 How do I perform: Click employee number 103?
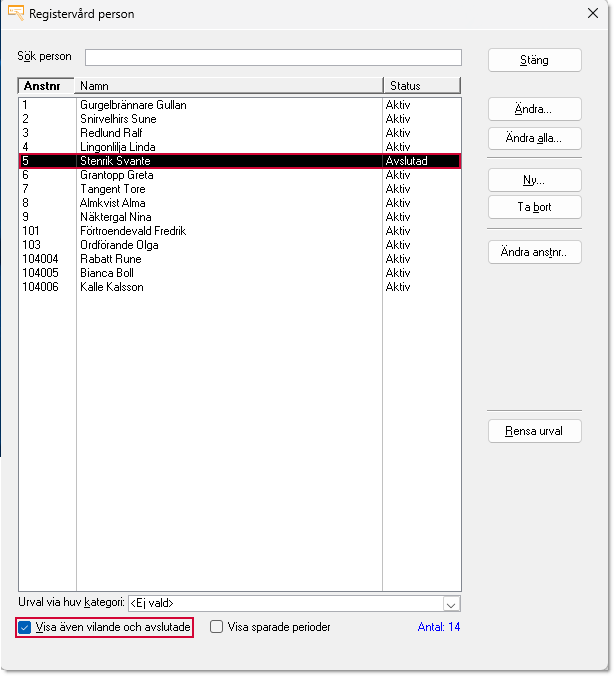(31, 245)
